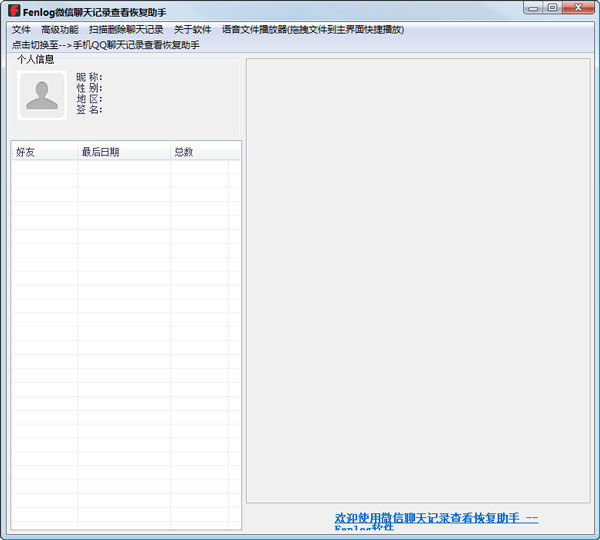Minimize the Fenlog window

click(x=533, y=8)
